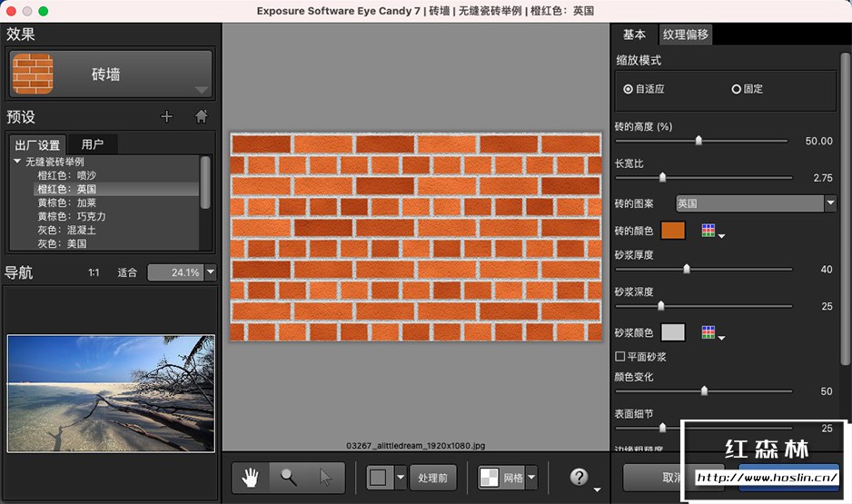This screenshot has width=852, height=504.
Task: Select preset 橙红色: 喷沙
Action: tap(67, 175)
